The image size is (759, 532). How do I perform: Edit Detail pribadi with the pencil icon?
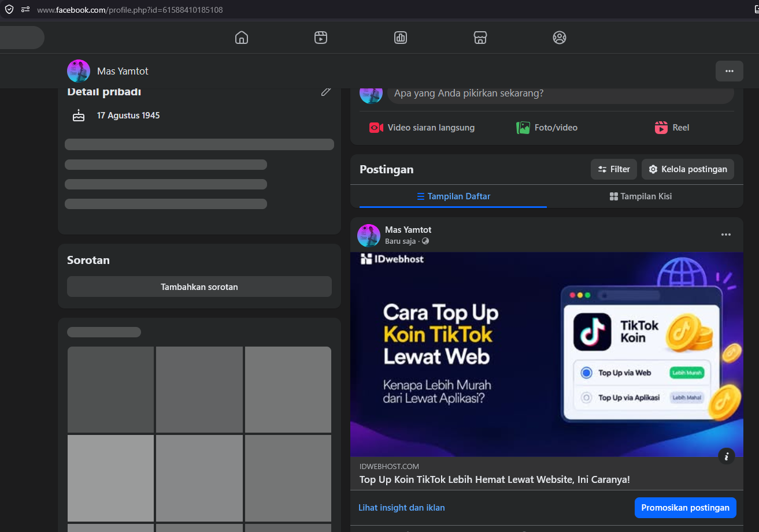click(326, 91)
